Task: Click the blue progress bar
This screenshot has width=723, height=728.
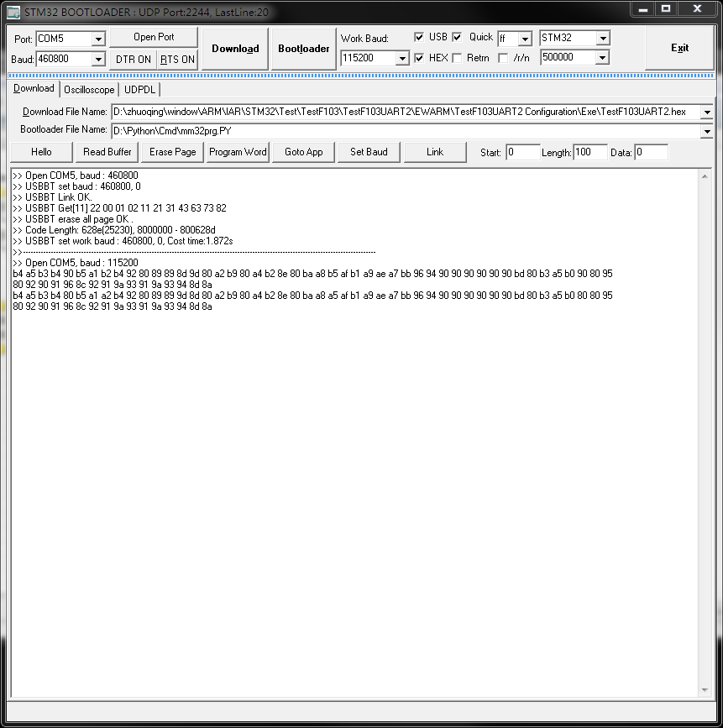Action: tap(361, 76)
